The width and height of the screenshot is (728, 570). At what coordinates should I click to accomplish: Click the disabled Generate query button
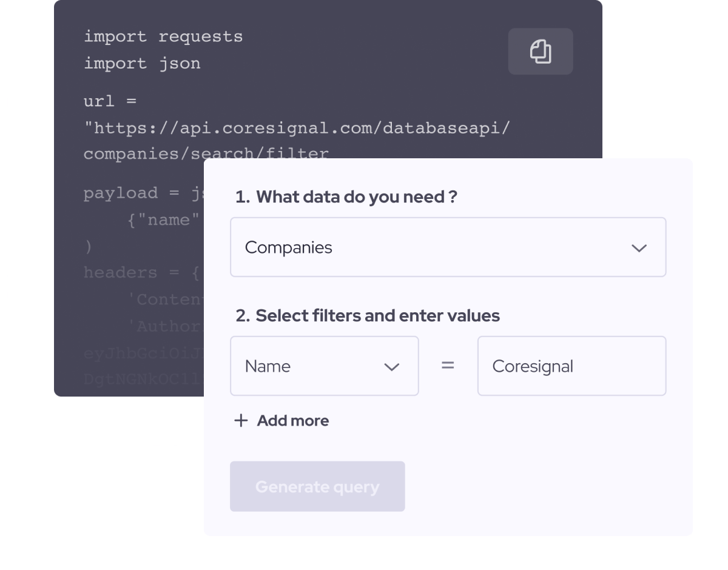317,486
